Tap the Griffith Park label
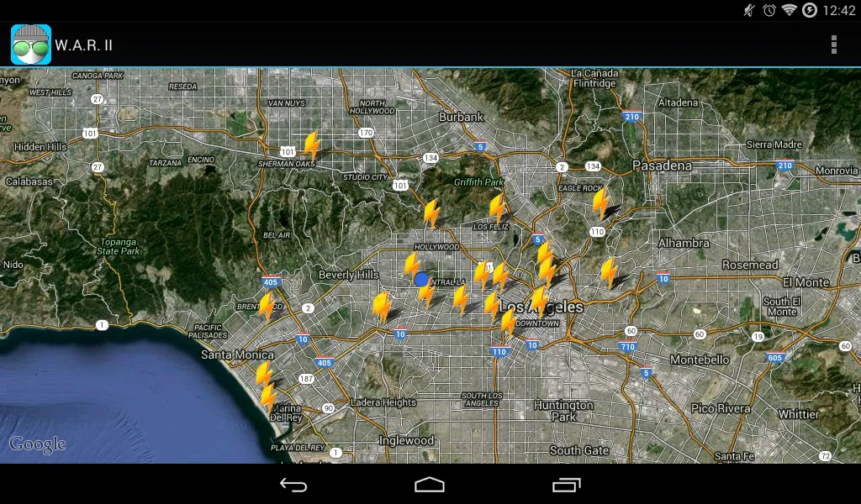 point(478,182)
